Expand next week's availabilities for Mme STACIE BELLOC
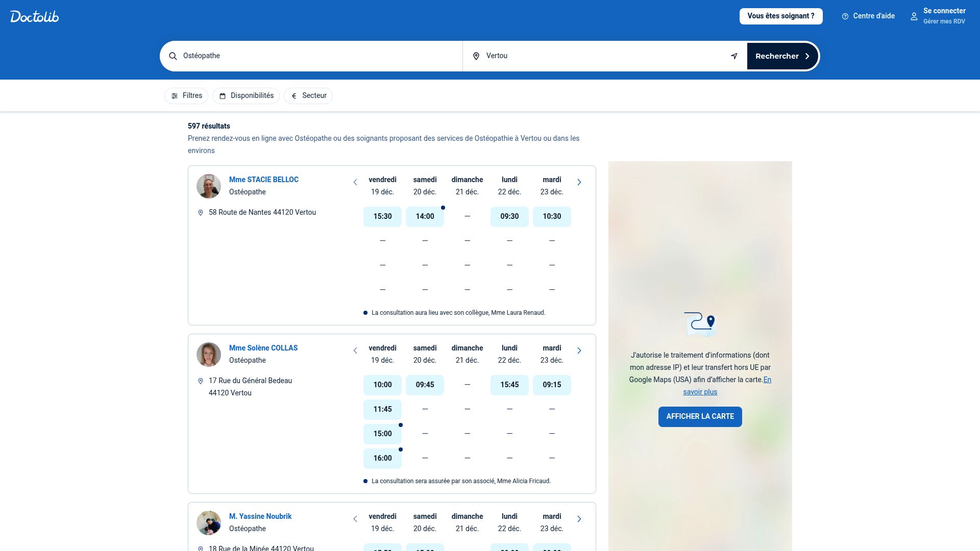 (x=579, y=182)
